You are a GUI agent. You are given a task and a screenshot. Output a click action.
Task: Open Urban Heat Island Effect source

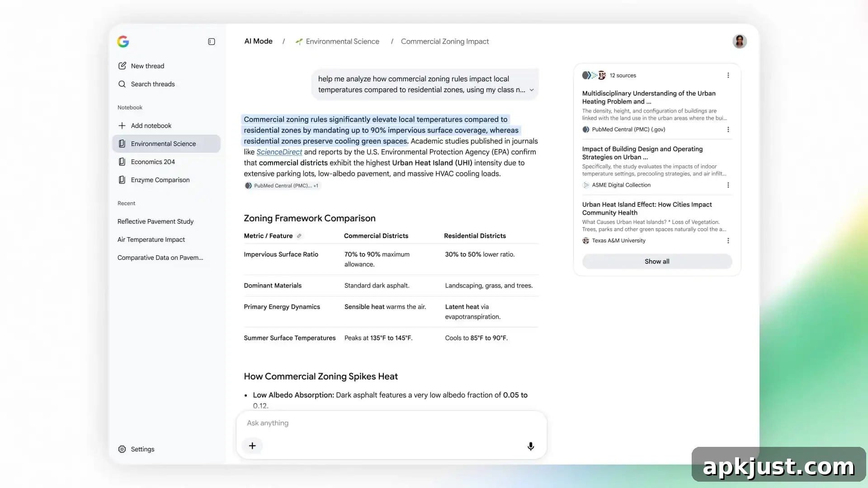(647, 208)
